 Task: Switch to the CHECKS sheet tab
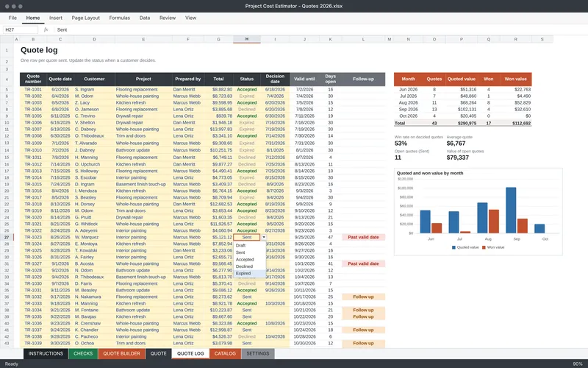(83, 354)
